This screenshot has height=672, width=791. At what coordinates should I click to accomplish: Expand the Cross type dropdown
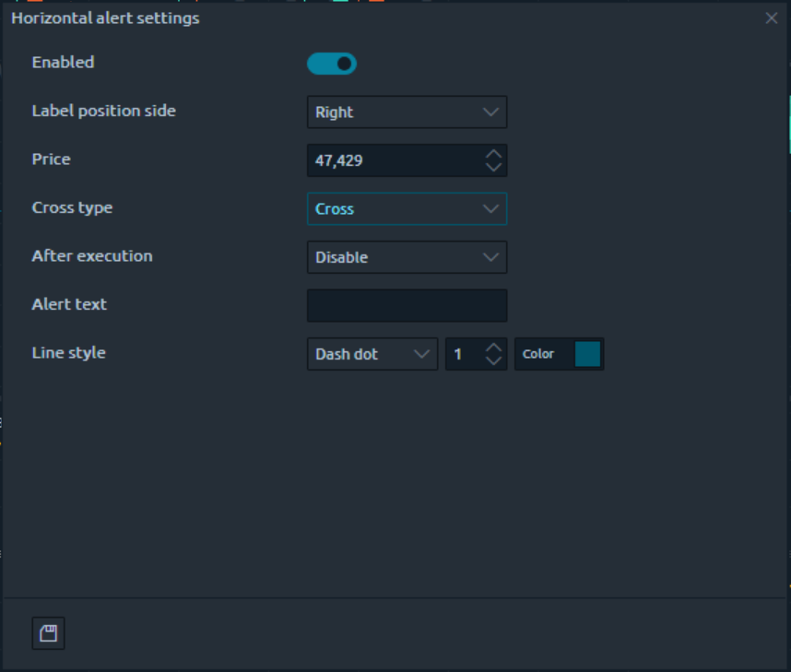pos(407,209)
